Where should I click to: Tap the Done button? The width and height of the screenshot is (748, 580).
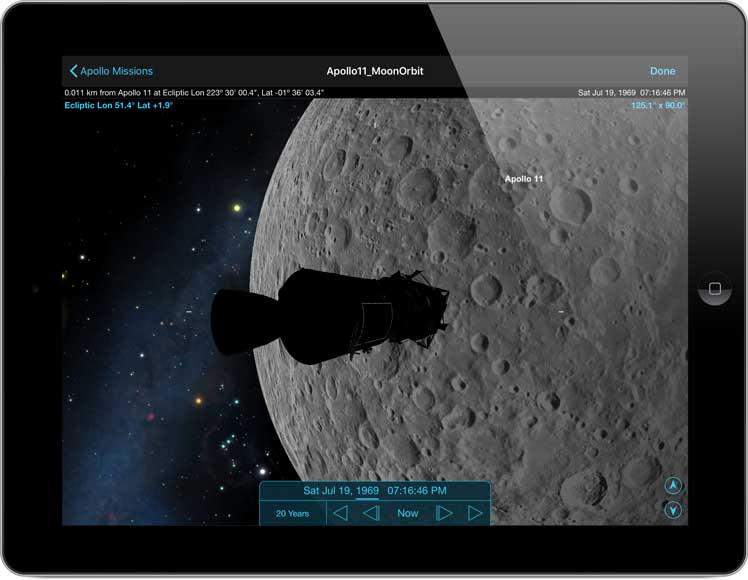click(663, 71)
